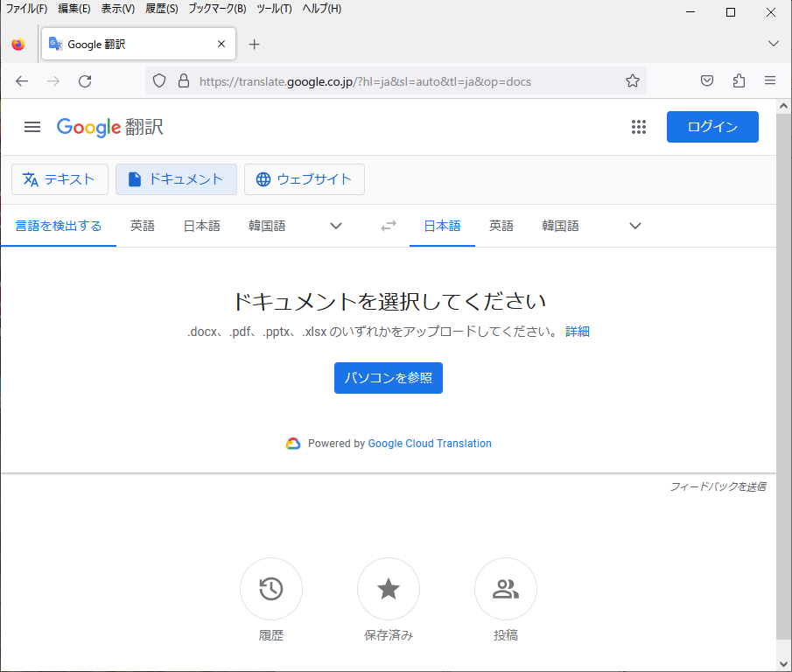Open Firefox application menu

(x=770, y=80)
